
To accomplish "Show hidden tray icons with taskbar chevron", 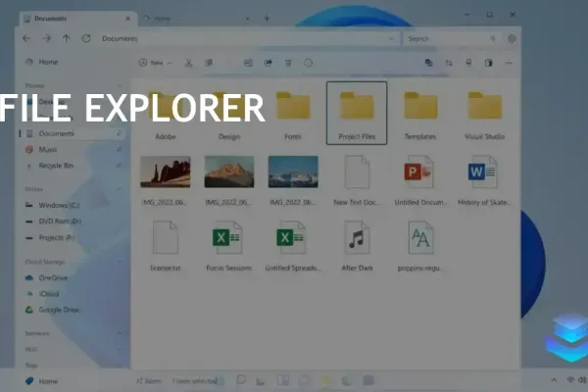I will click(554, 380).
